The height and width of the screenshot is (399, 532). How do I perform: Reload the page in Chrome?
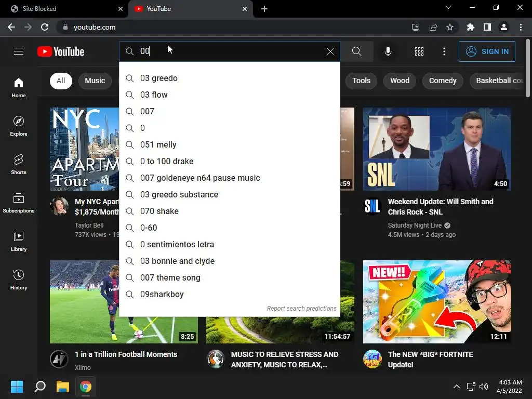coord(45,27)
